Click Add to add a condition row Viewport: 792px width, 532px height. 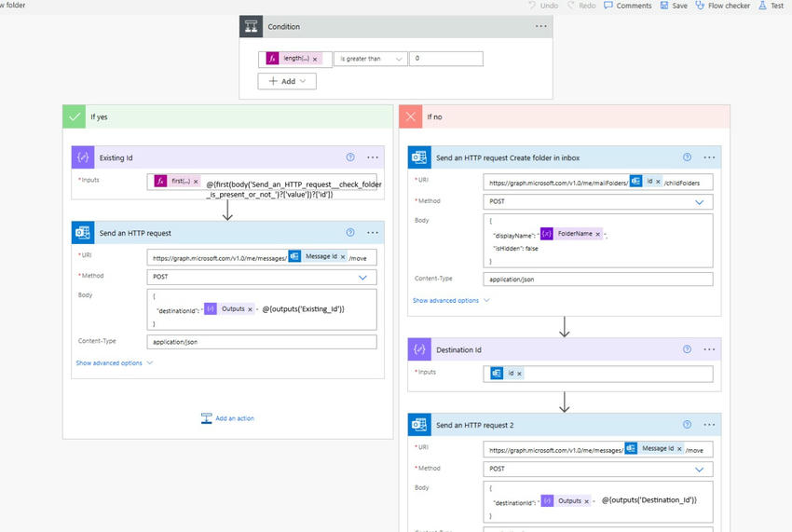(x=287, y=81)
